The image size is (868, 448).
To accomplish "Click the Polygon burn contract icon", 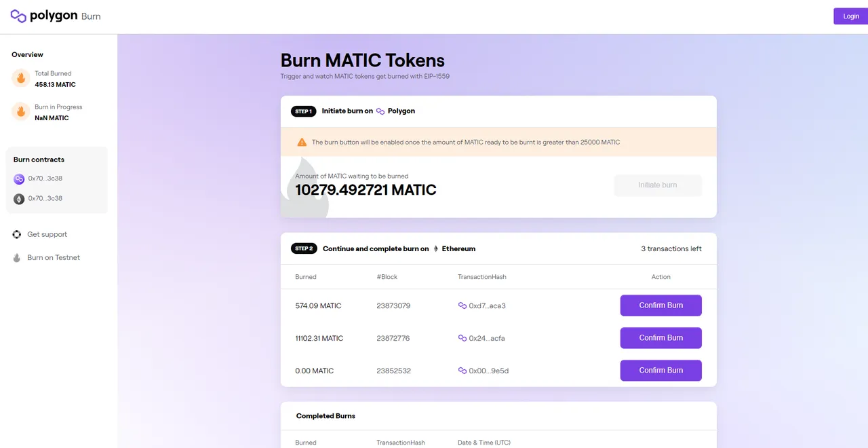I will click(x=19, y=179).
